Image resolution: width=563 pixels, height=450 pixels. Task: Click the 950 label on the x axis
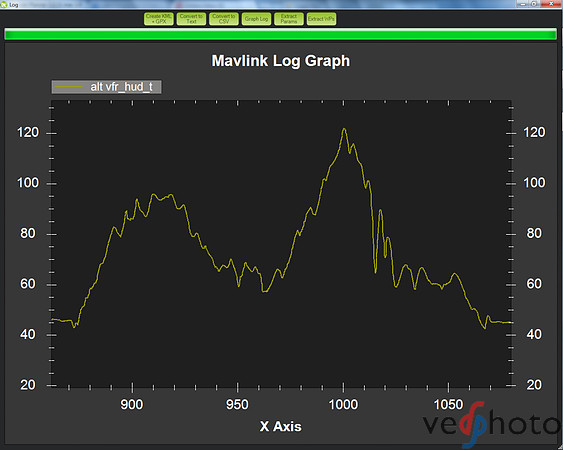(237, 405)
